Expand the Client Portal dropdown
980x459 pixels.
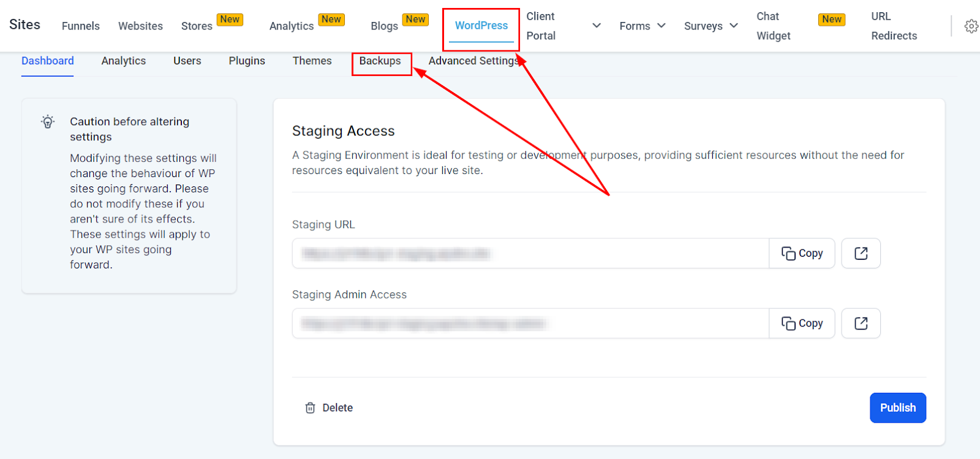[x=596, y=26]
